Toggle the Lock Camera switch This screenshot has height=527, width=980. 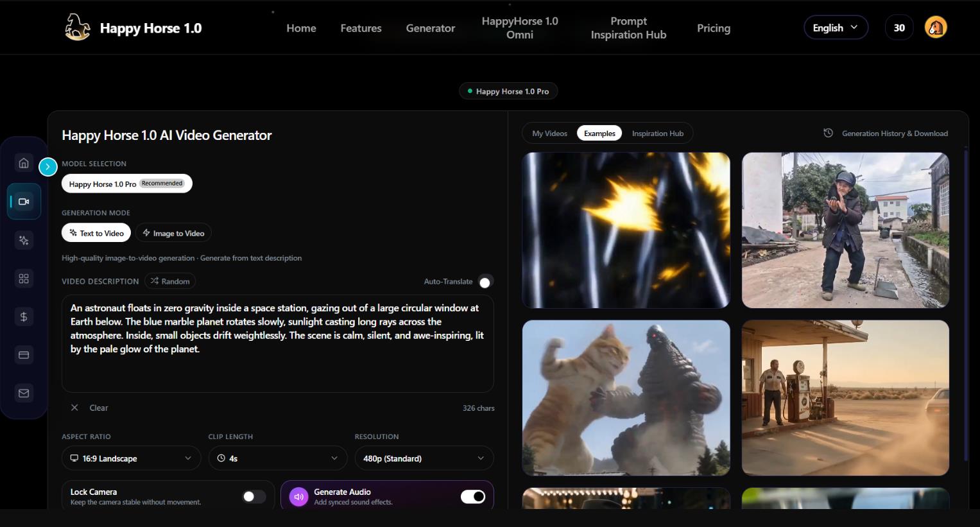254,497
